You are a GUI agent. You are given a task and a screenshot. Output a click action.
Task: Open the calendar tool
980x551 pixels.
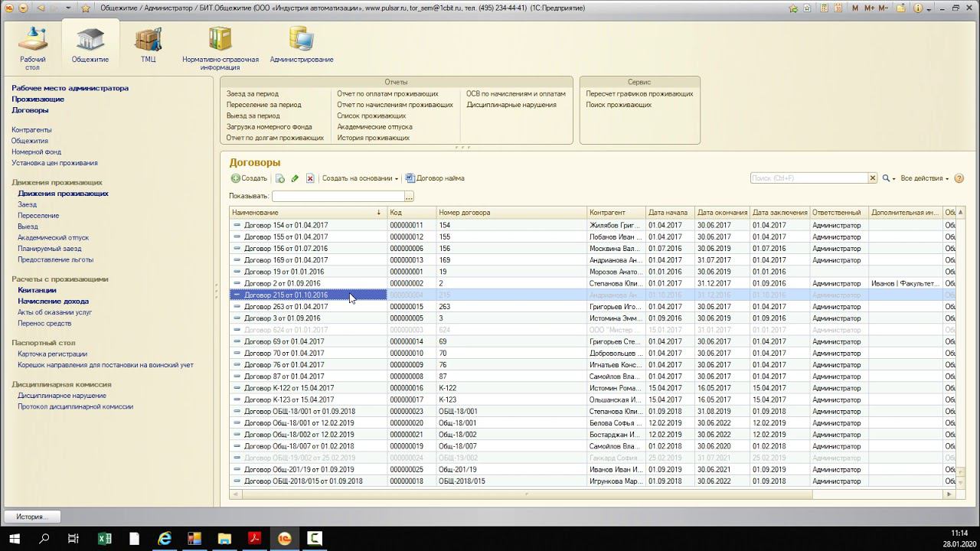pos(839,8)
